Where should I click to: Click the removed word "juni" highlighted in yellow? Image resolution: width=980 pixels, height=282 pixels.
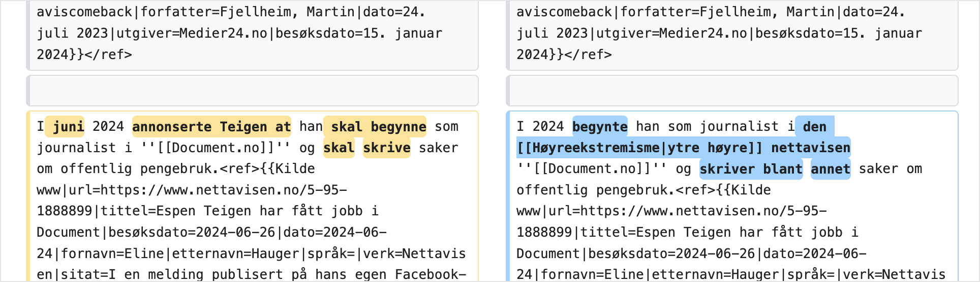point(68,127)
